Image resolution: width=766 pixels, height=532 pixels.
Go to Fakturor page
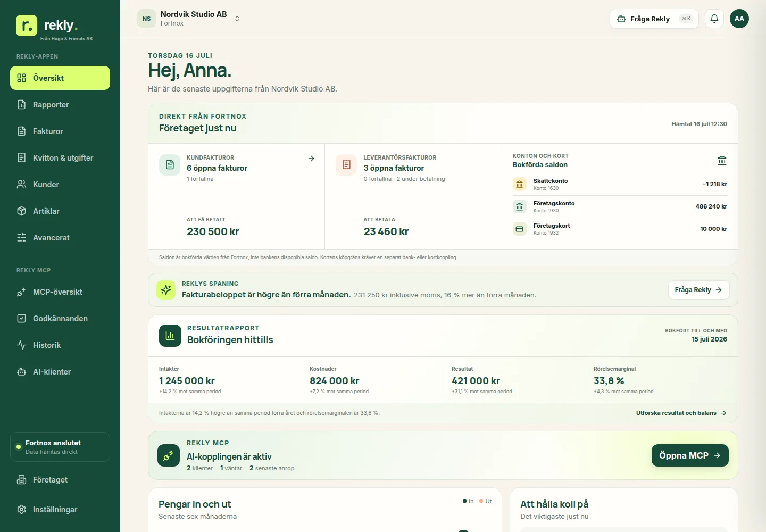[x=60, y=131]
